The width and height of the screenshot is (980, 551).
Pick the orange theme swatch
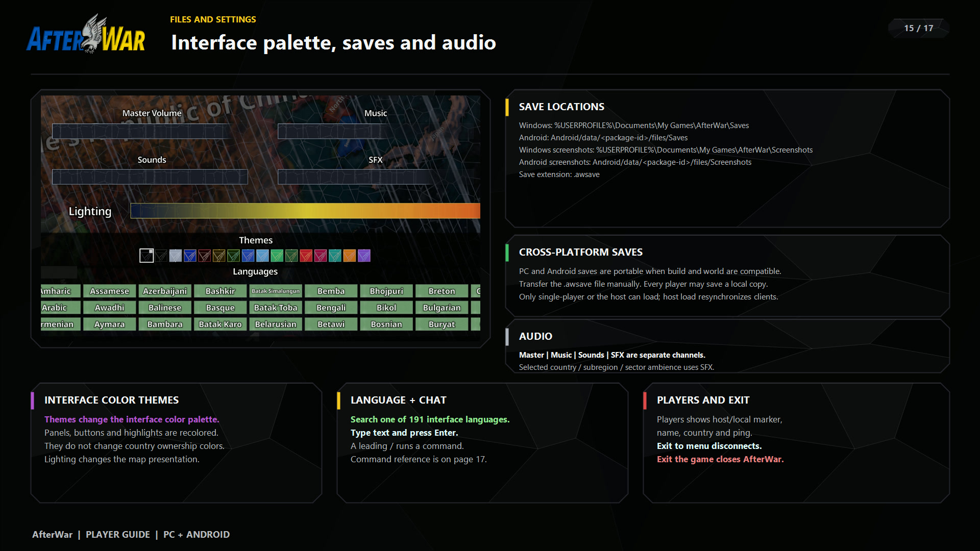pos(350,256)
